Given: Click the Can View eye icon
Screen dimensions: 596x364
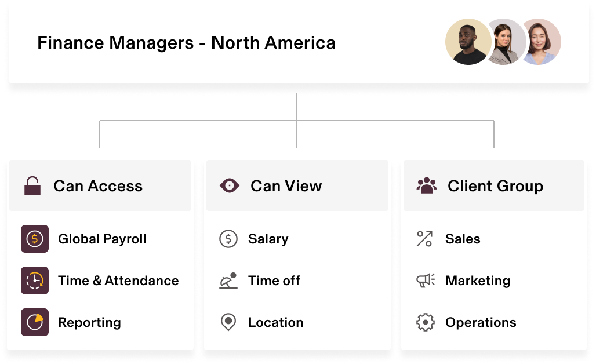Looking at the screenshot, I should 230,186.
